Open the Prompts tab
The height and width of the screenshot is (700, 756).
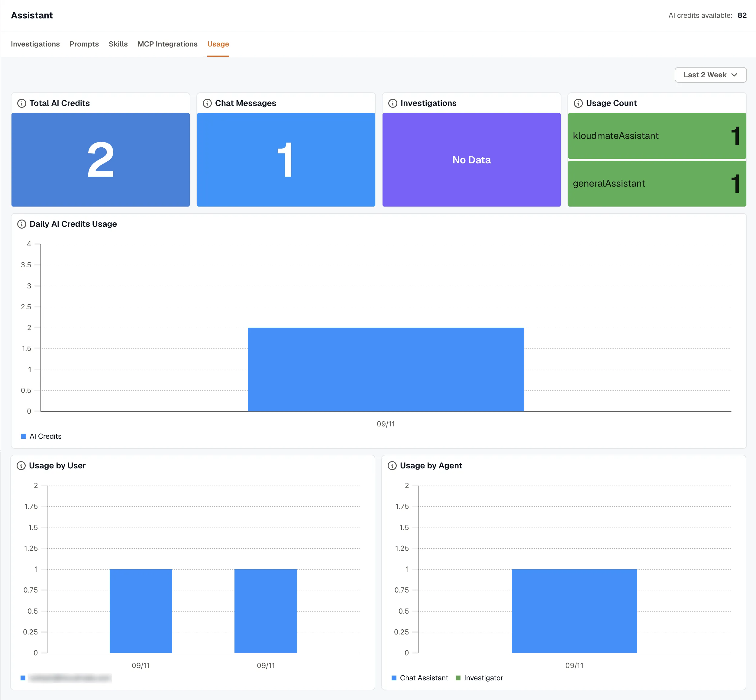(84, 44)
